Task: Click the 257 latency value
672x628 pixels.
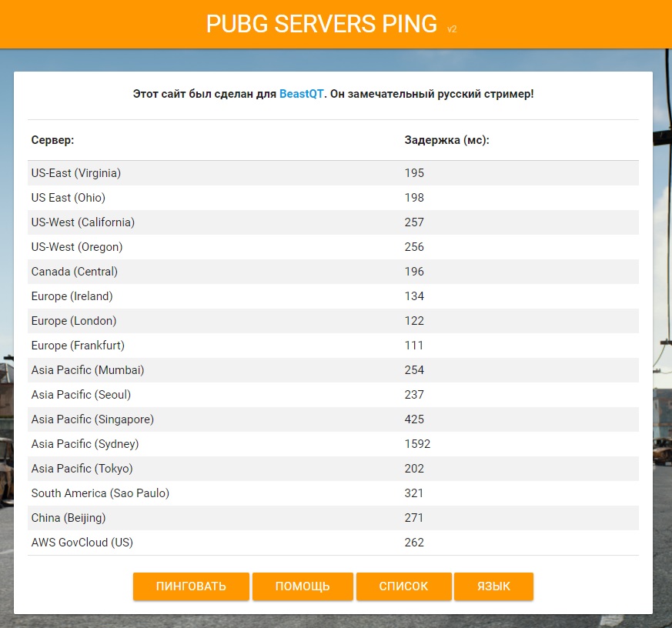Action: coord(414,222)
